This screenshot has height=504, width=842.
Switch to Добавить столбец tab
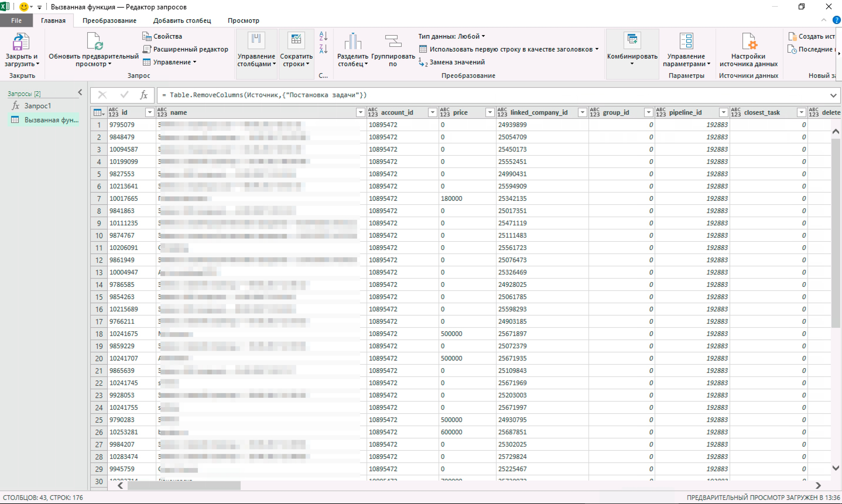(x=182, y=20)
